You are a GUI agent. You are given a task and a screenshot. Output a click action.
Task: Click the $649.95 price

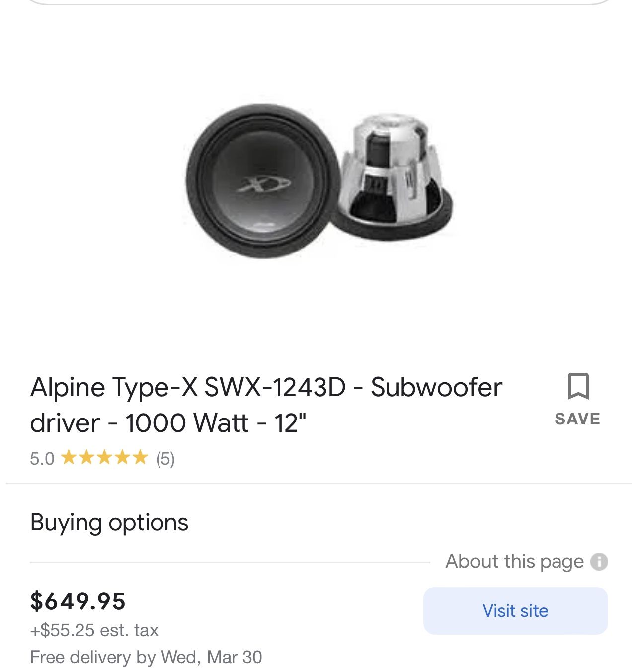point(78,601)
